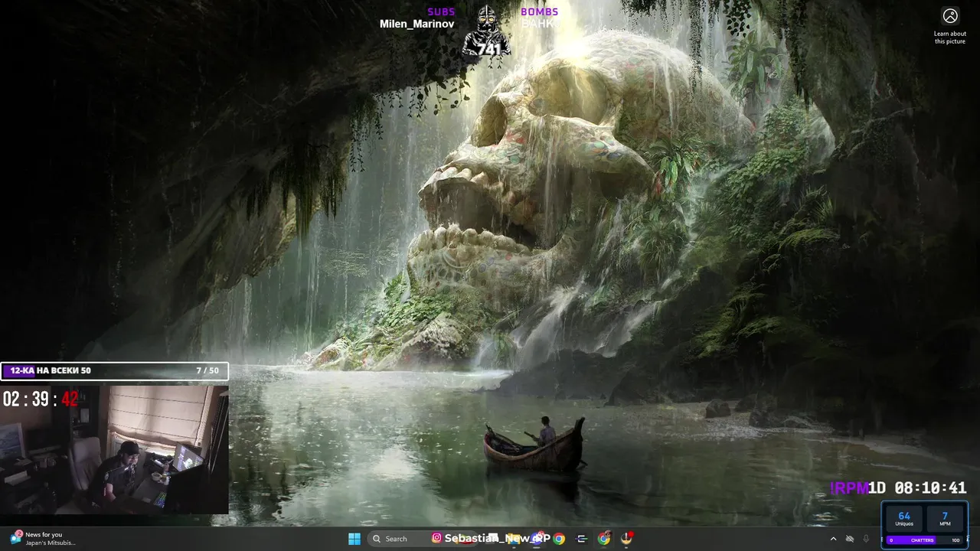The width and height of the screenshot is (980, 551).
Task: Click the 'Japan's Mitsubis...' news headline
Action: 51,543
